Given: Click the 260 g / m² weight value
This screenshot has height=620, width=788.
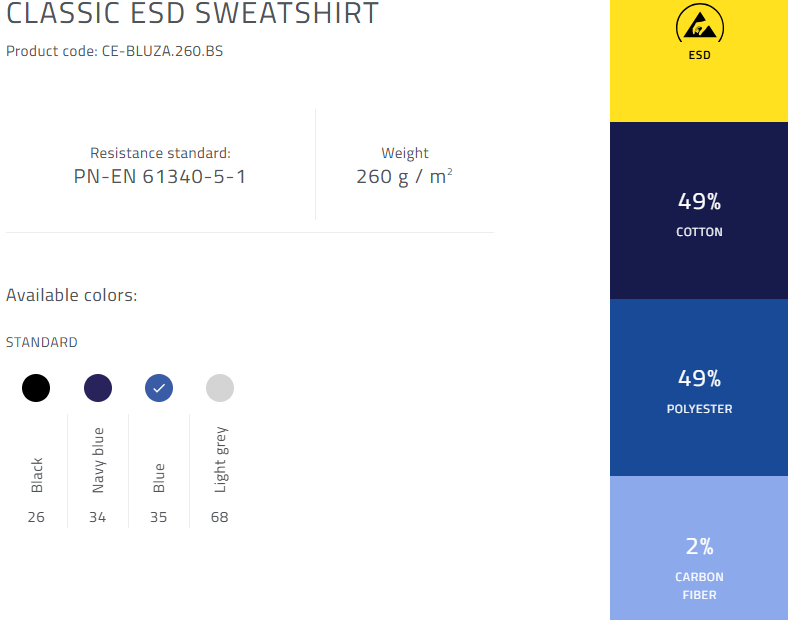Looking at the screenshot, I should click(x=405, y=177).
